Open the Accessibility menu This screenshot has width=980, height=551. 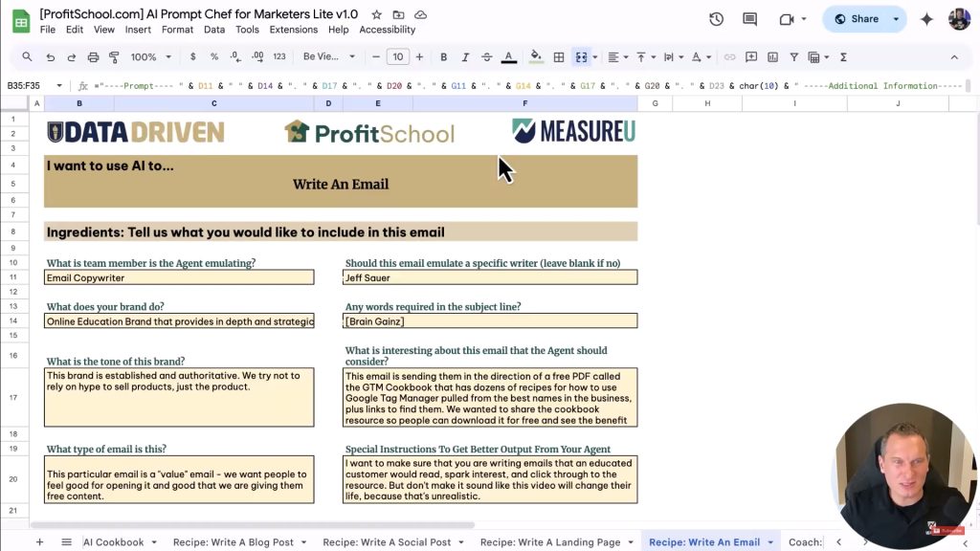point(387,30)
